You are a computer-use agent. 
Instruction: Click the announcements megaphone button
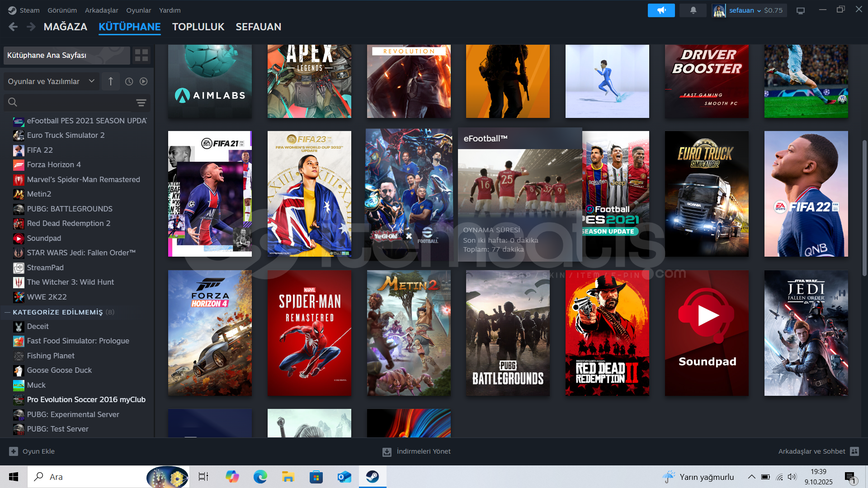click(x=661, y=10)
